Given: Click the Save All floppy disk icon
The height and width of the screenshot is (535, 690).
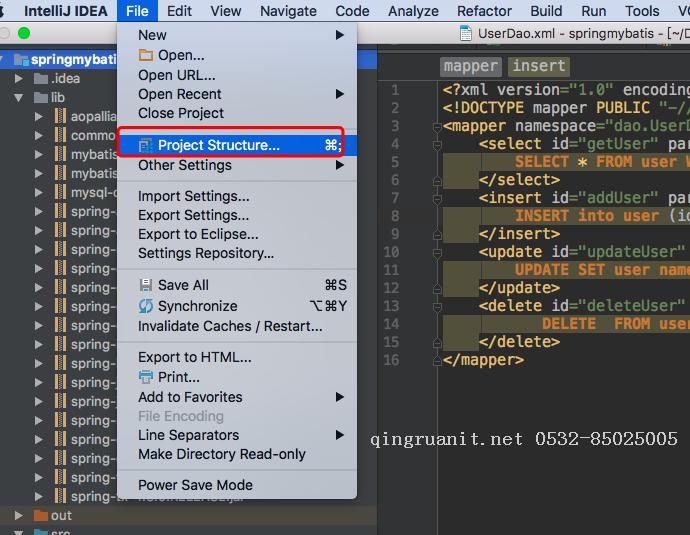Looking at the screenshot, I should point(146,285).
